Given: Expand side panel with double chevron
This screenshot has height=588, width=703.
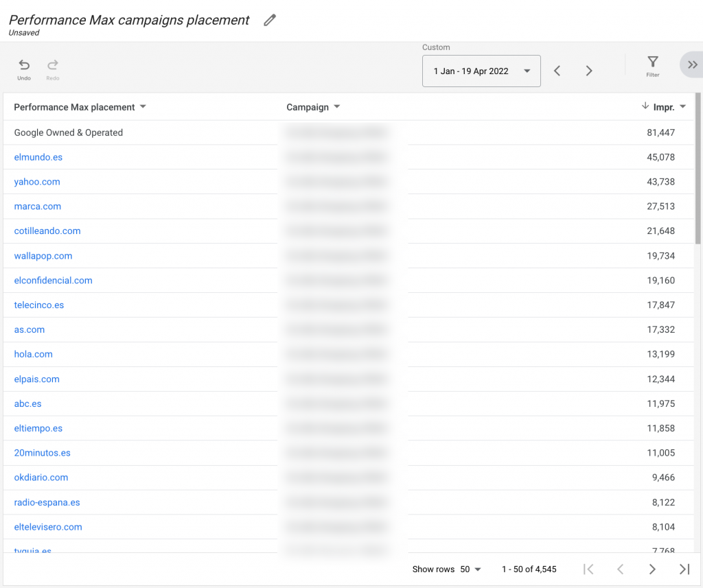Looking at the screenshot, I should pyautogui.click(x=693, y=65).
